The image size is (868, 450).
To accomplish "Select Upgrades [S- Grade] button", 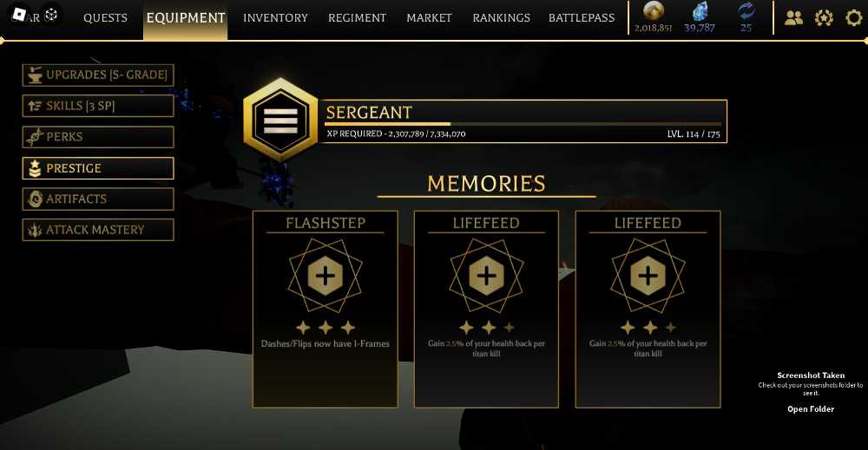I will click(x=98, y=75).
